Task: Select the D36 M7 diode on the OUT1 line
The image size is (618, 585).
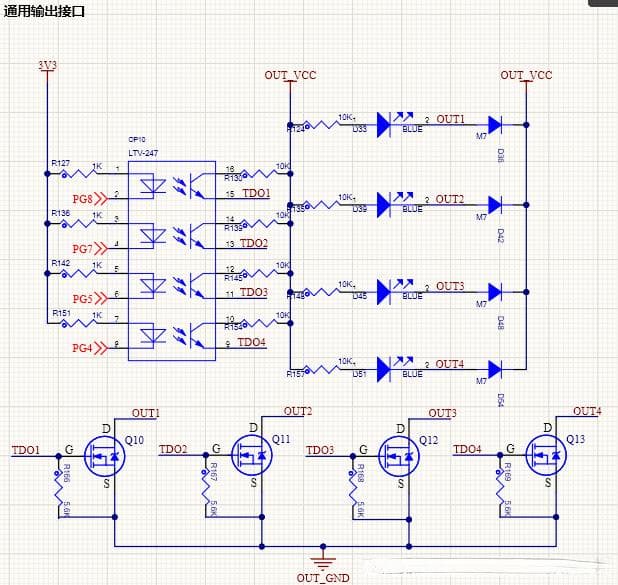Action: click(495, 125)
